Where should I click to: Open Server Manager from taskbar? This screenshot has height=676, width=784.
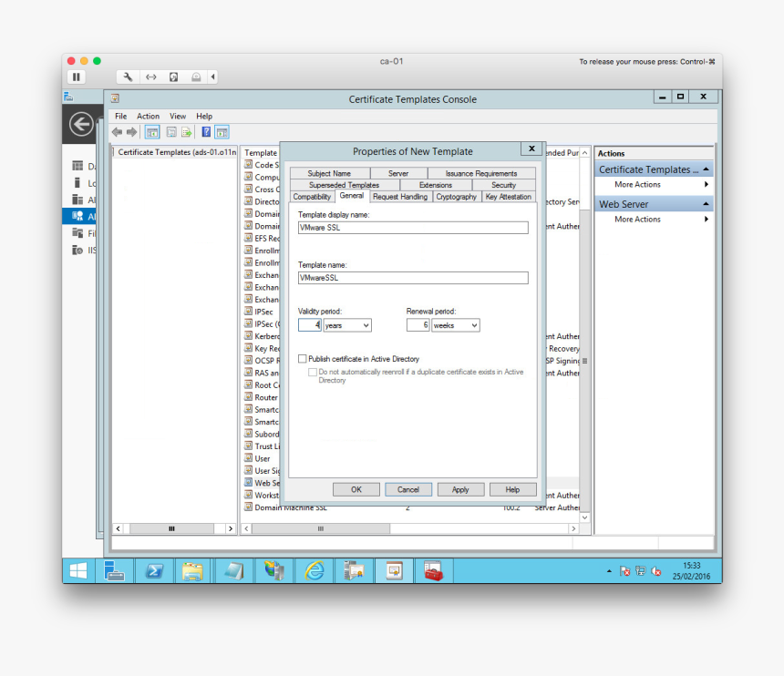click(114, 571)
